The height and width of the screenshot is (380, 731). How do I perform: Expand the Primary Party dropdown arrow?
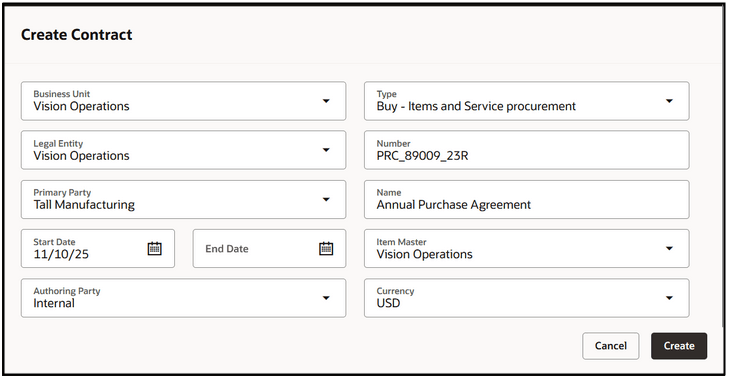(326, 200)
